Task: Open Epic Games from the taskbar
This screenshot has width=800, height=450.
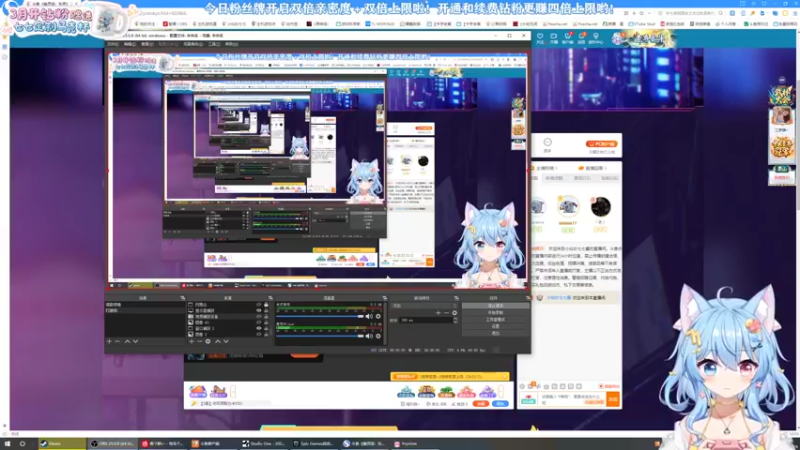Action: pyautogui.click(x=315, y=443)
